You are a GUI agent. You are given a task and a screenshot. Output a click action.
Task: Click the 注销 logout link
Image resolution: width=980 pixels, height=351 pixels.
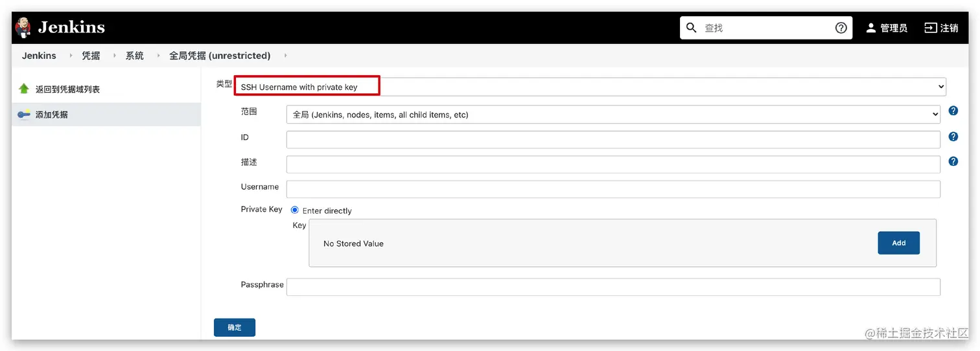950,28
